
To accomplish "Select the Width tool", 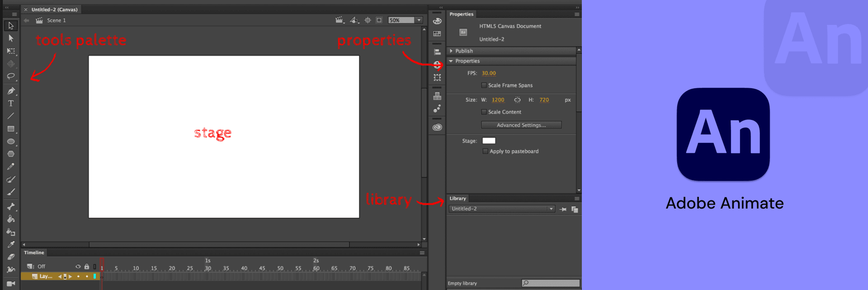I will (x=11, y=270).
